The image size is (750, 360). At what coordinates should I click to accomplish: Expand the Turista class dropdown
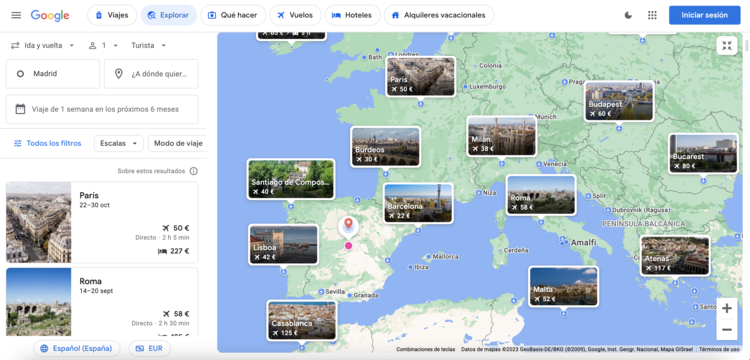(149, 45)
